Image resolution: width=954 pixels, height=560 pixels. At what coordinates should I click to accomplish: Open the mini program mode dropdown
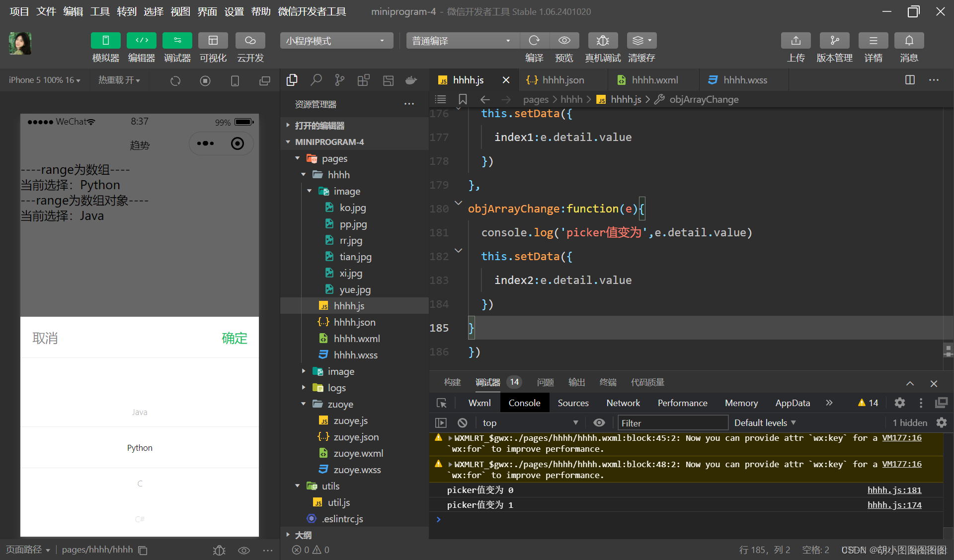(x=336, y=41)
